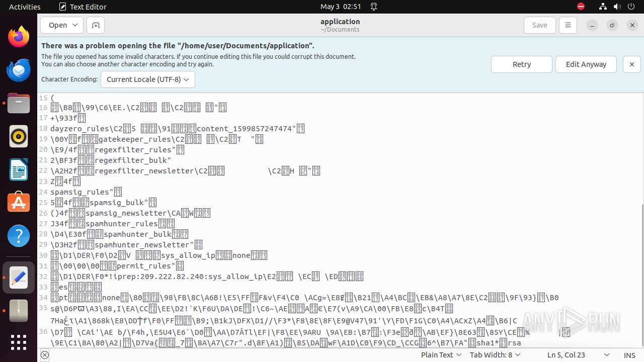Click the application document title in header
The width and height of the screenshot is (644, 362).
(x=340, y=22)
